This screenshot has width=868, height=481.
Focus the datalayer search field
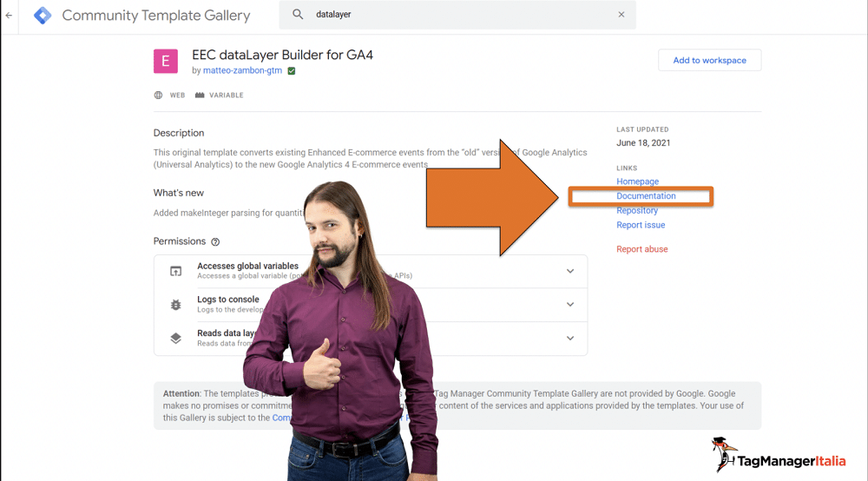coord(457,15)
